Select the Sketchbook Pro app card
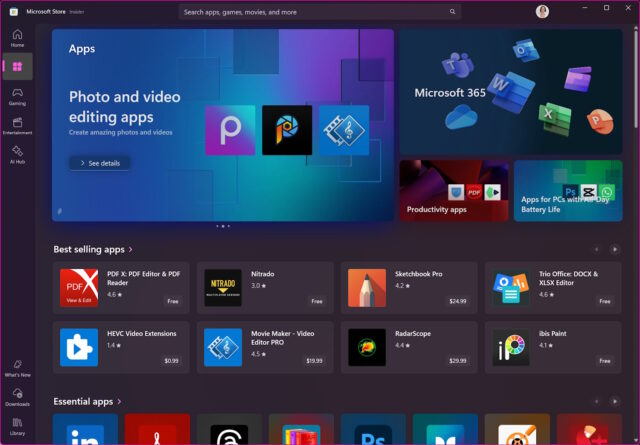This screenshot has height=445, width=640. (x=408, y=288)
